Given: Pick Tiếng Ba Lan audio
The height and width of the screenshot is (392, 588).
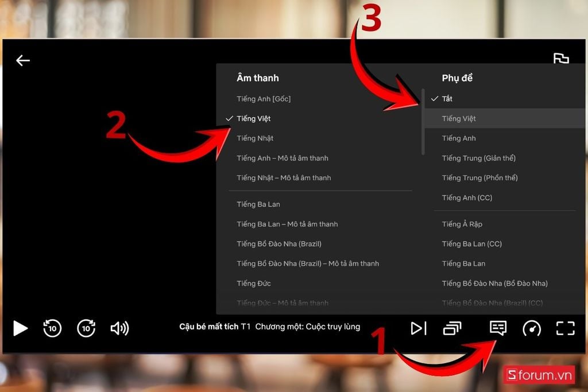Looking at the screenshot, I should point(257,204).
